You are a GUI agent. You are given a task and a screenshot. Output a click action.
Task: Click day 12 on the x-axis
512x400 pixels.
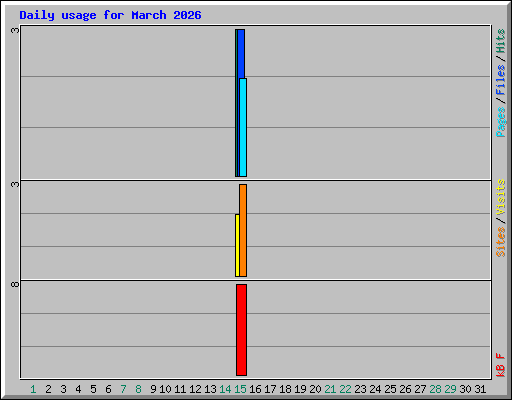[x=195, y=389]
